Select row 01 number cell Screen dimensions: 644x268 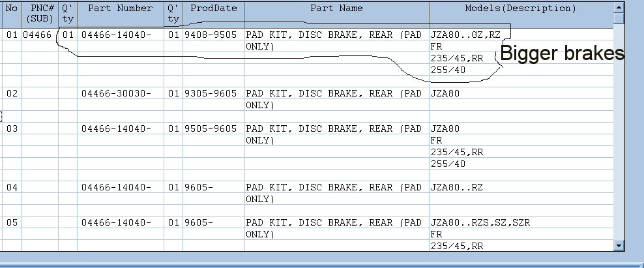[12, 35]
